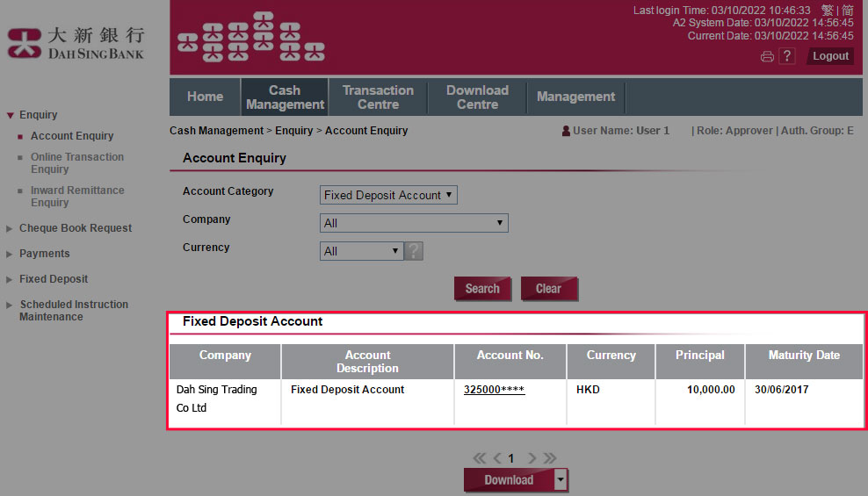The width and height of the screenshot is (868, 496).
Task: Click the Company column header
Action: pyautogui.click(x=225, y=362)
